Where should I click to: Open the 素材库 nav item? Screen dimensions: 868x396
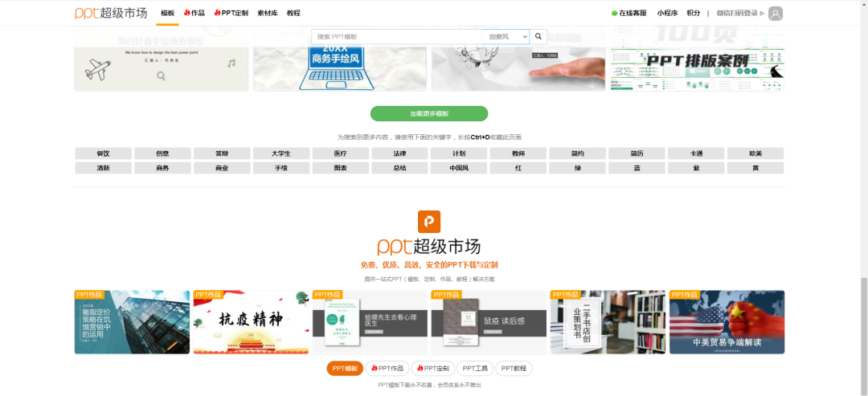tap(268, 13)
